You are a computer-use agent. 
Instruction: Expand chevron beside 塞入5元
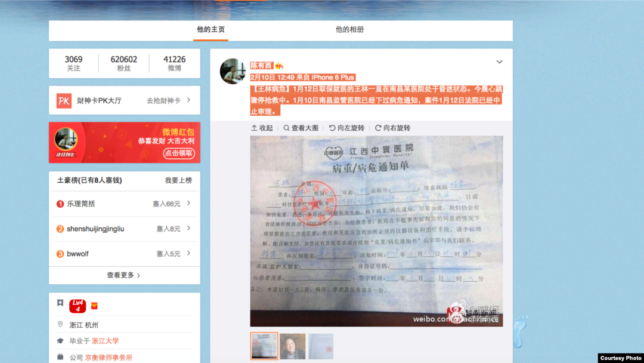click(188, 253)
